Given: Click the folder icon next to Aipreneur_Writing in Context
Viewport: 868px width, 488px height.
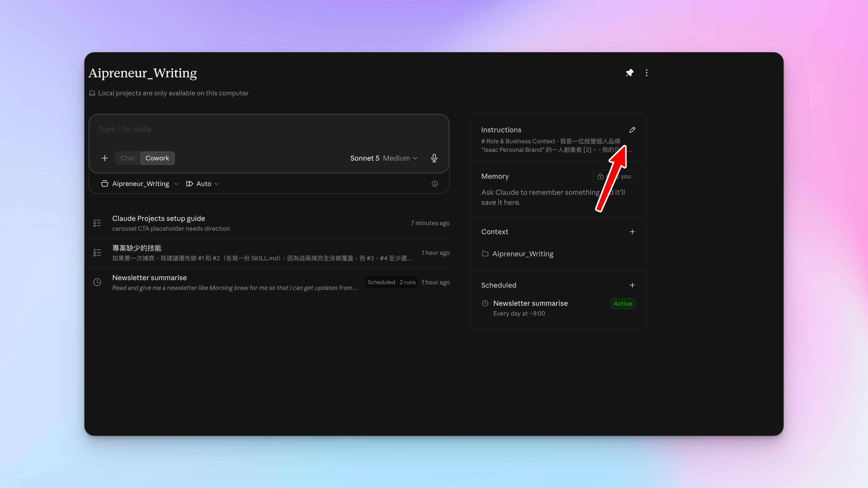Looking at the screenshot, I should click(485, 254).
